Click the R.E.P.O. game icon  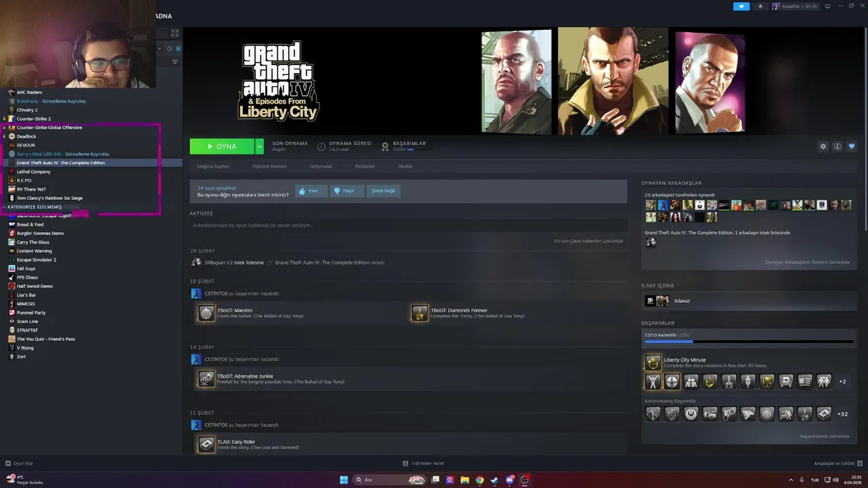[12, 180]
